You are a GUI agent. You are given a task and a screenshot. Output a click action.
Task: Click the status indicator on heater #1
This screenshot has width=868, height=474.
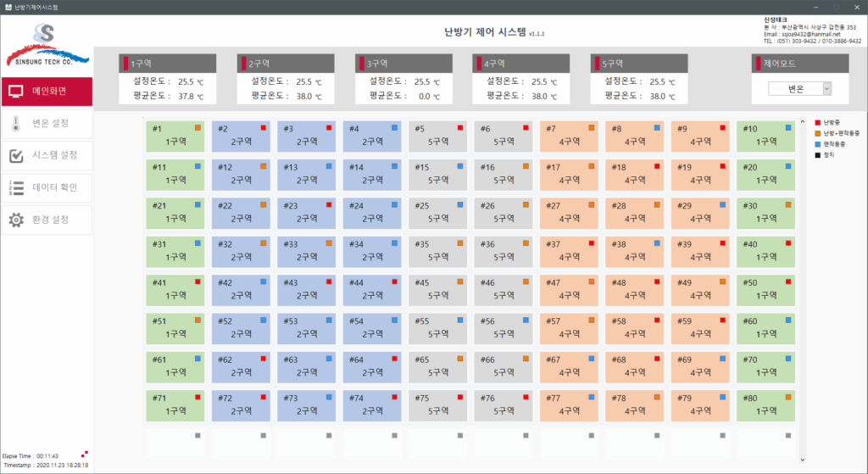(x=198, y=127)
